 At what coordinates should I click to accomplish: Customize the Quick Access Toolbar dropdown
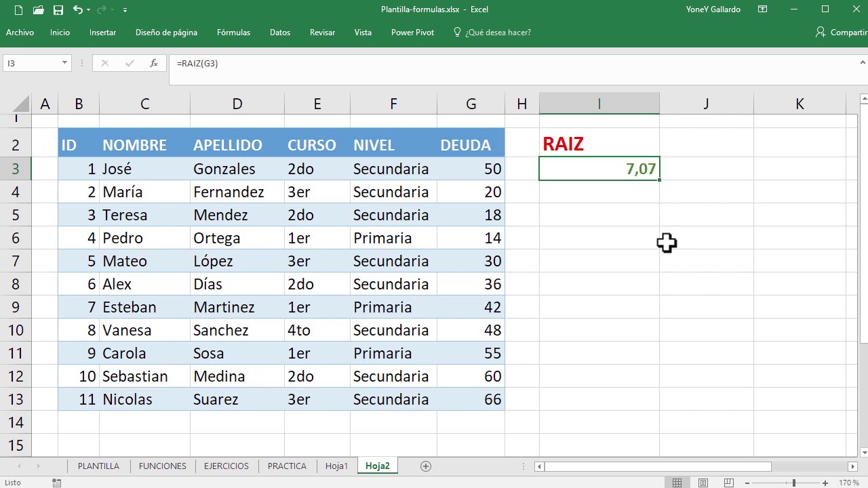click(125, 9)
